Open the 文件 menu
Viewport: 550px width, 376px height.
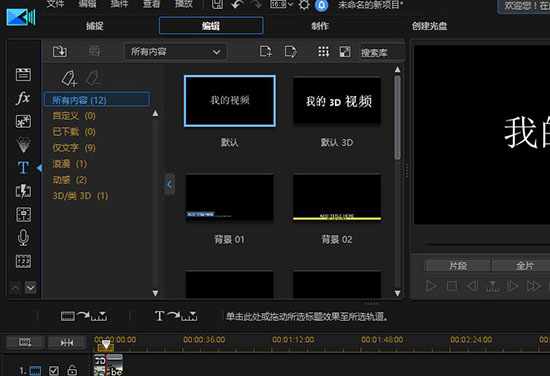55,4
